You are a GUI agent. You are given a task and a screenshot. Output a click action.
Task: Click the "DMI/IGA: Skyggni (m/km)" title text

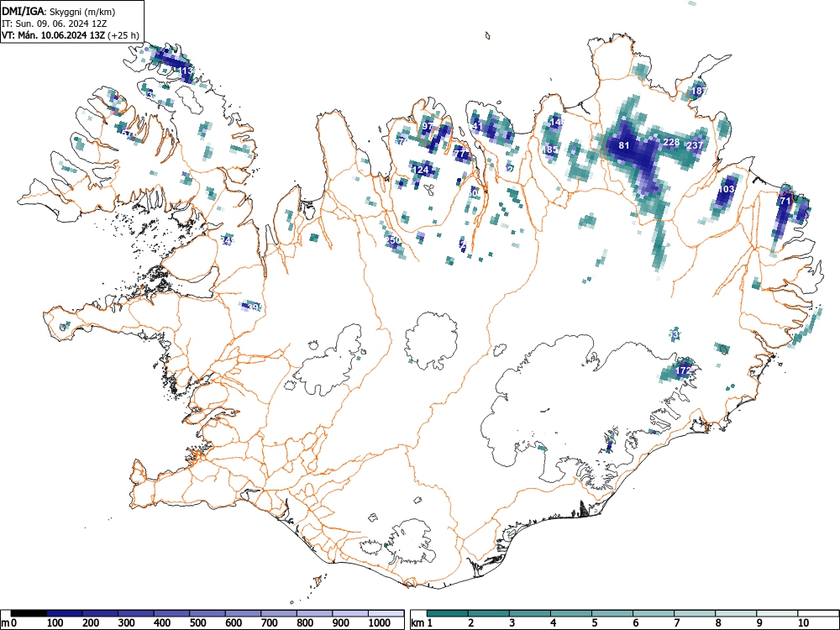(x=59, y=11)
